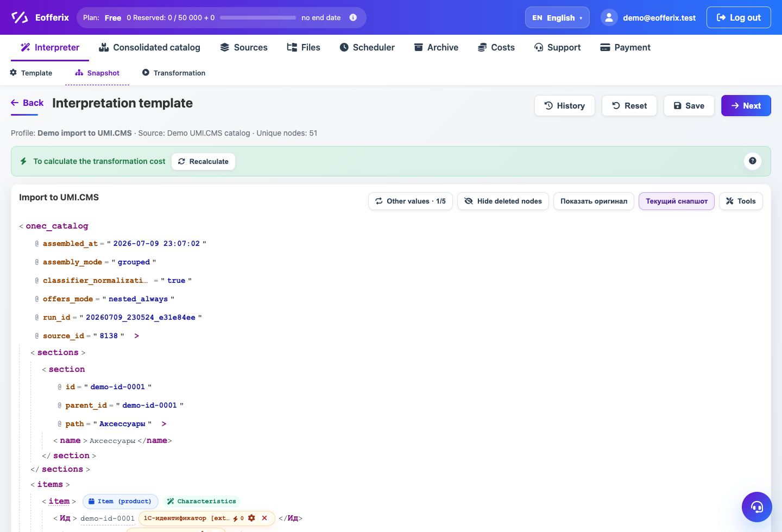Select the offers_mode attribute name
This screenshot has width=782, height=532.
68,299
